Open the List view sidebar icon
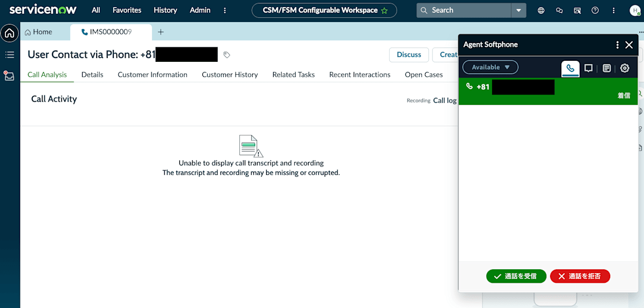 (9, 55)
